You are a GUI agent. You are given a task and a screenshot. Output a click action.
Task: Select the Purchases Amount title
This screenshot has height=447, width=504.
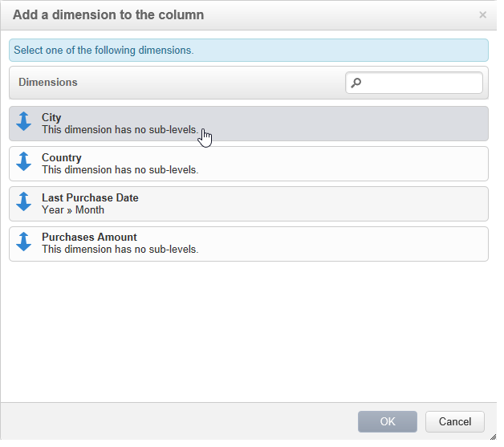point(89,237)
